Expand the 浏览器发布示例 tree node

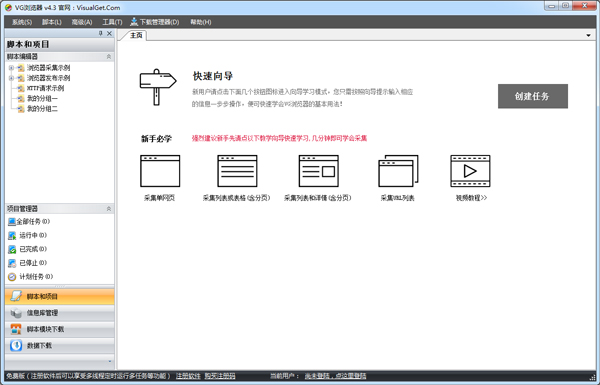(x=11, y=78)
